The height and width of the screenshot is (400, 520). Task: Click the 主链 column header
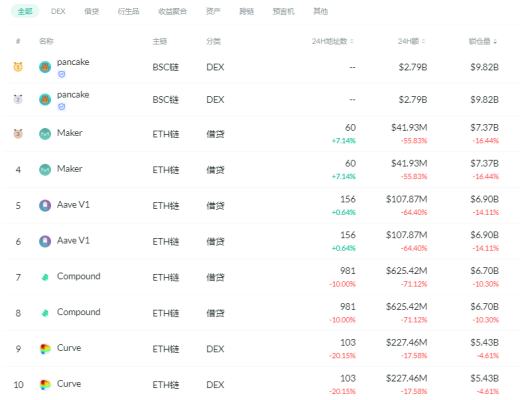point(160,41)
